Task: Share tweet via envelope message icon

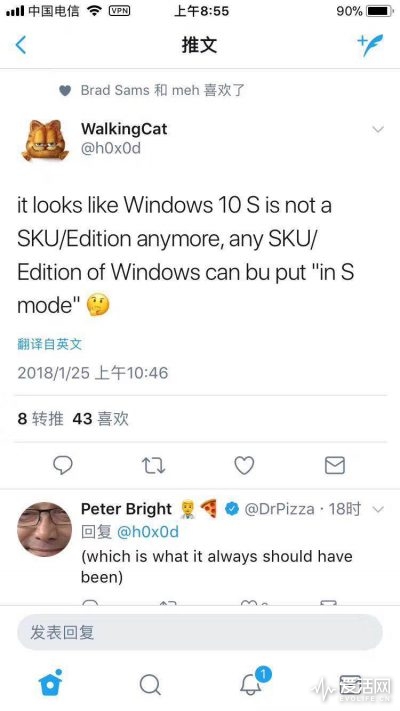Action: click(x=335, y=465)
